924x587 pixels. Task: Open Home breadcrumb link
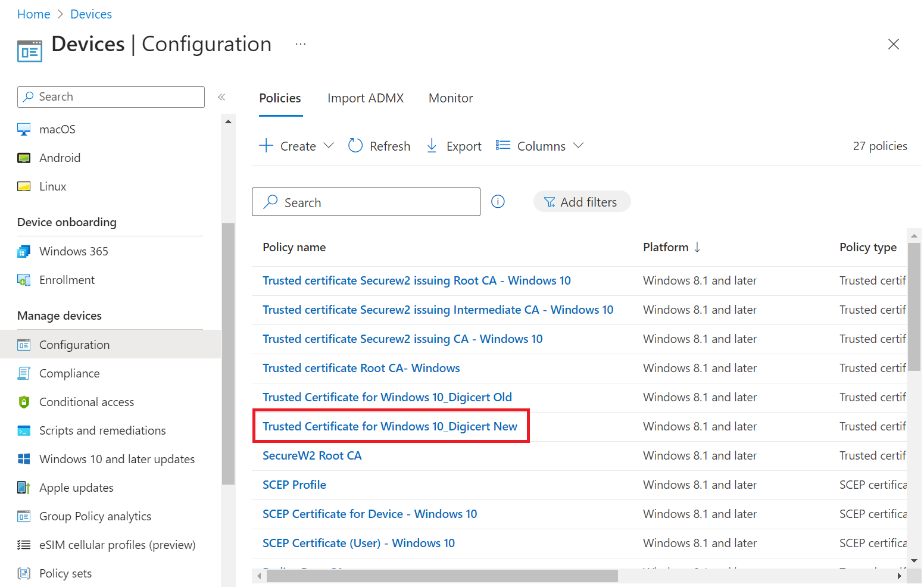(x=34, y=14)
